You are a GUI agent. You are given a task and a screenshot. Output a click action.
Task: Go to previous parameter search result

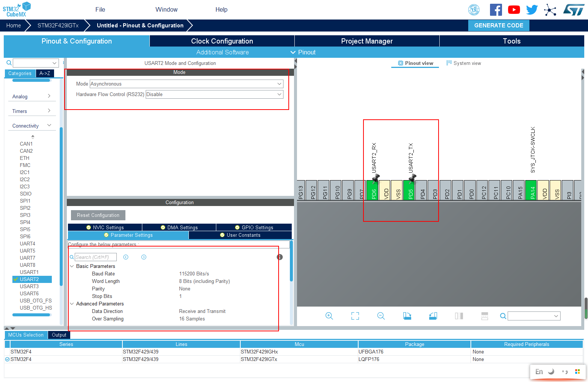126,257
